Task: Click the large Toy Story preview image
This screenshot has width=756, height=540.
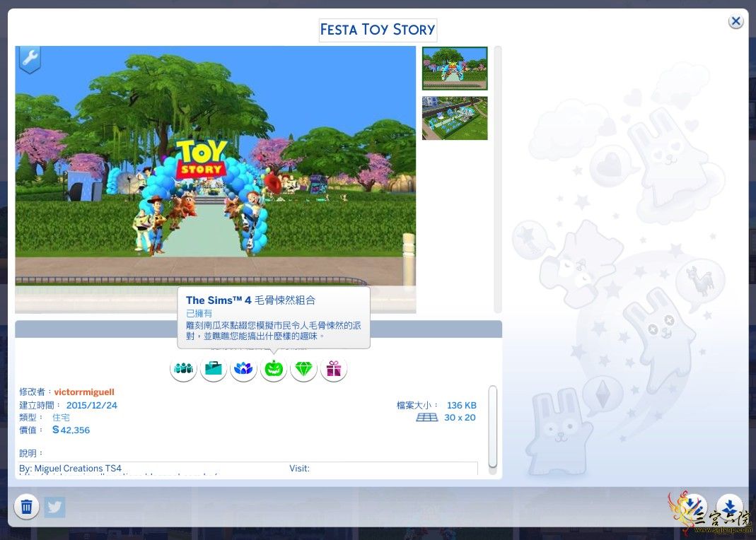Action: (x=216, y=180)
